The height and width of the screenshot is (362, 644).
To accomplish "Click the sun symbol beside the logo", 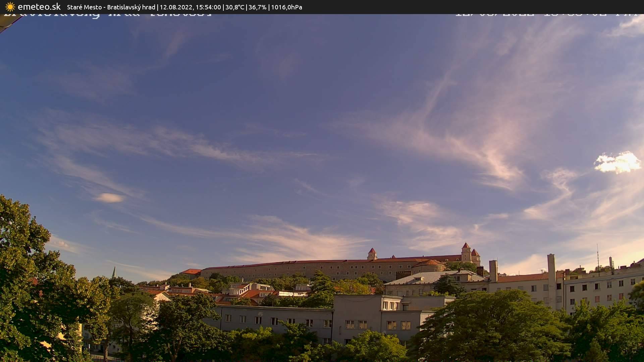I will pos(10,7).
